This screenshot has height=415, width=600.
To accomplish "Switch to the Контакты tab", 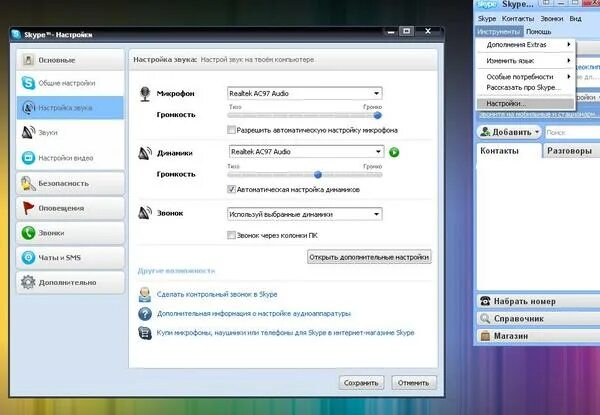I will click(x=509, y=151).
